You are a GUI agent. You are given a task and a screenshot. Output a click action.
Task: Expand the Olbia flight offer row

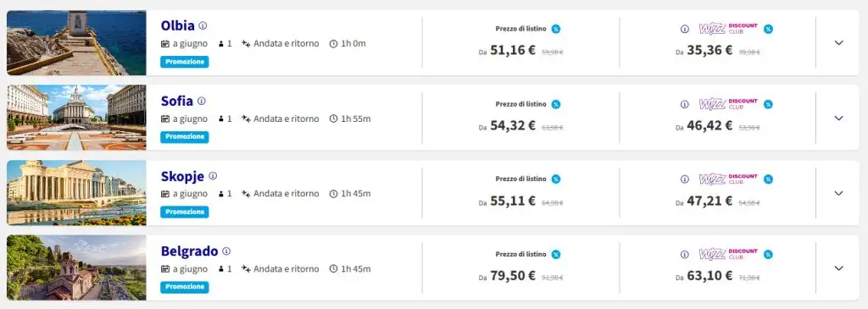coord(838,42)
